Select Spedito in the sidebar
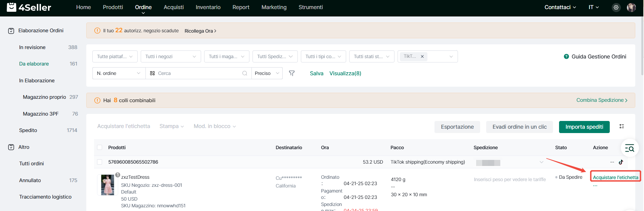The image size is (644, 211). [28, 130]
